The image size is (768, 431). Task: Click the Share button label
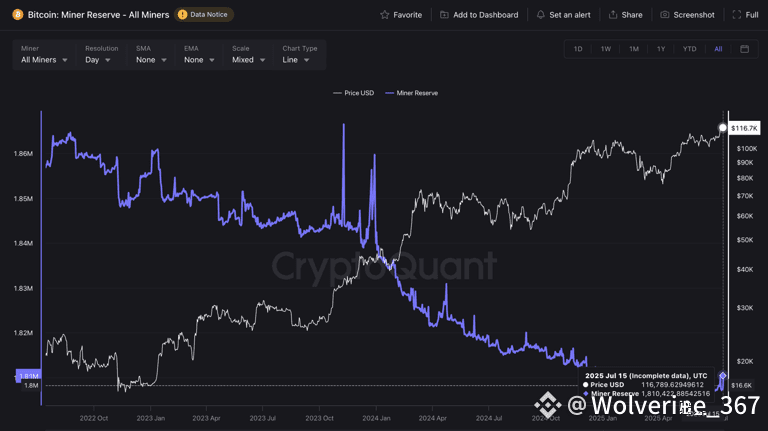coord(632,15)
